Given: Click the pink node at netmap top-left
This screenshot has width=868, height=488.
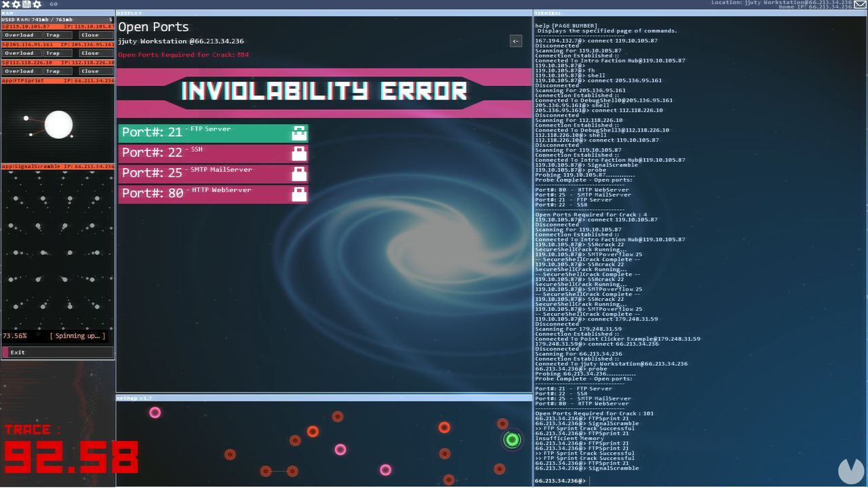Looking at the screenshot, I should (x=155, y=412).
